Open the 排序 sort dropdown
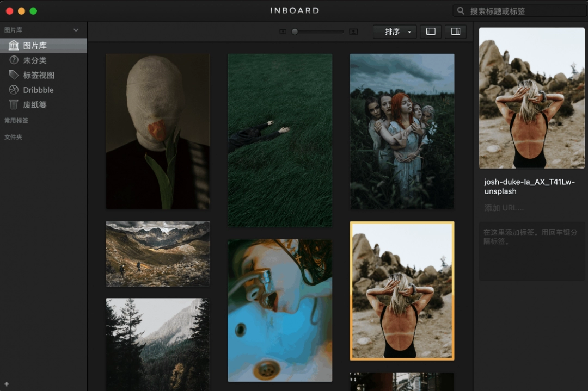The image size is (588, 391). [x=395, y=32]
